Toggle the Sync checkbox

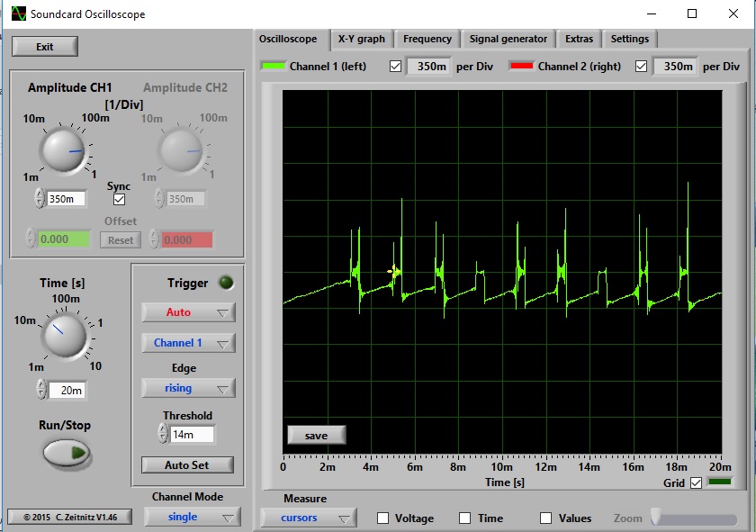119,200
